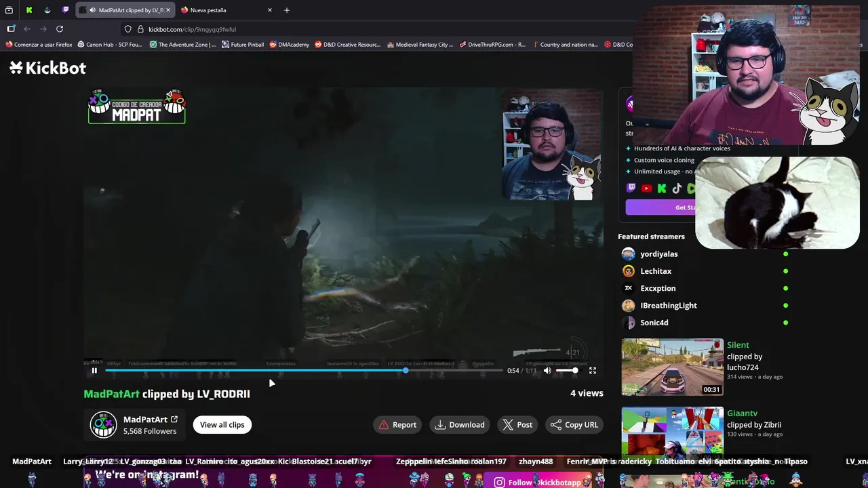Follow @kickbotapp Instagram link
The width and height of the screenshot is (868, 488).
538,483
